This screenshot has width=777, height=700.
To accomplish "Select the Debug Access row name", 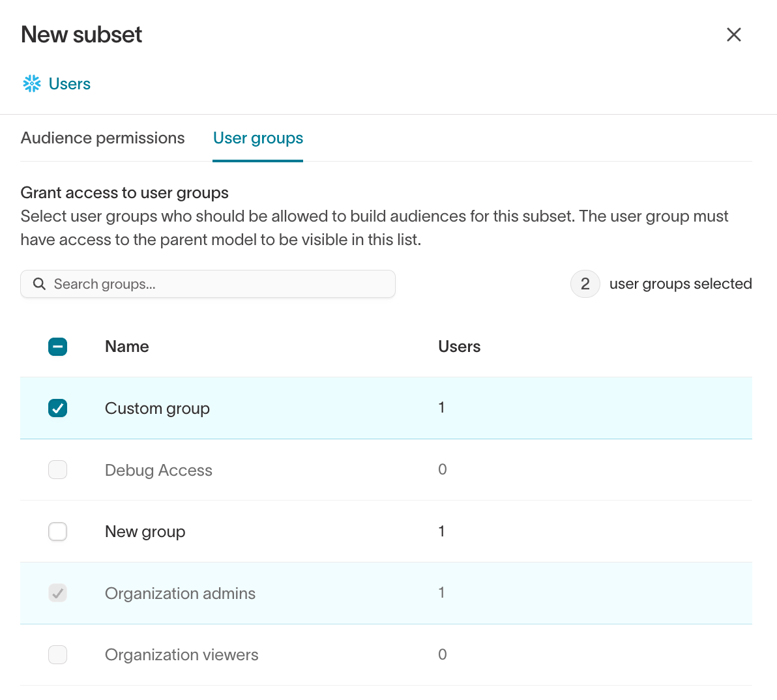I will pyautogui.click(x=158, y=470).
